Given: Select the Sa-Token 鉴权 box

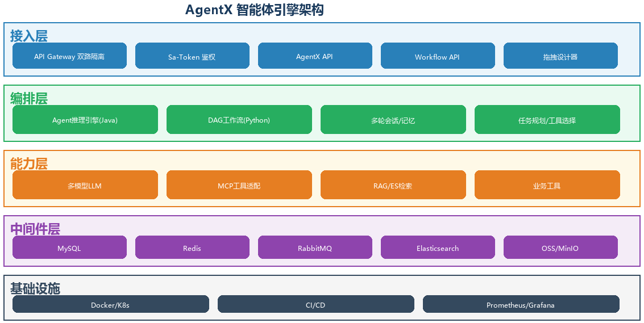Looking at the screenshot, I should [x=192, y=56].
